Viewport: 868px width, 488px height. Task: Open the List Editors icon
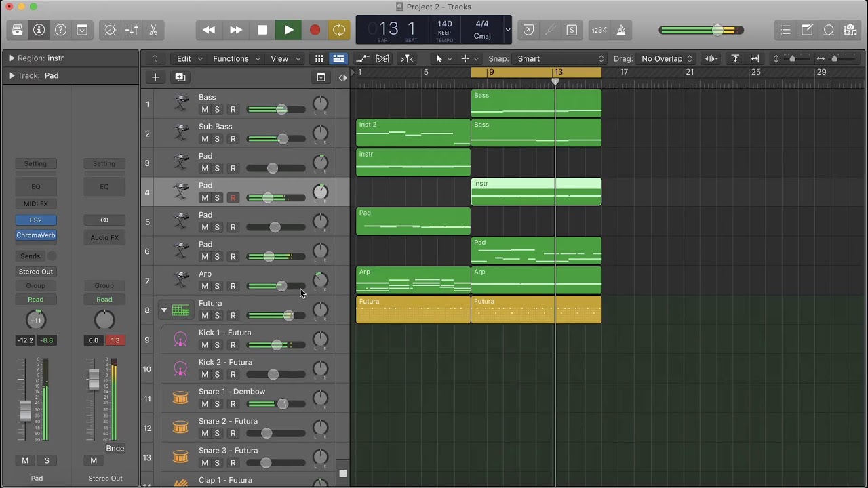click(x=785, y=30)
